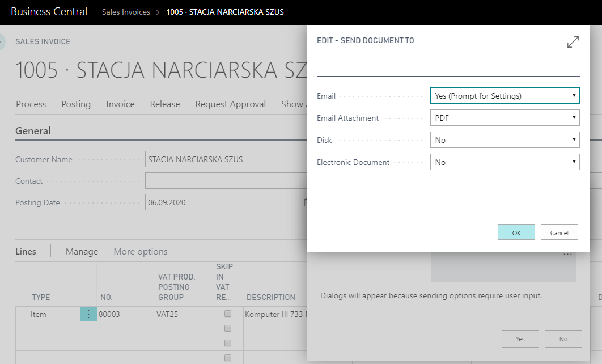Toggle Skip in VAT checkbox in fourth row

click(x=228, y=357)
